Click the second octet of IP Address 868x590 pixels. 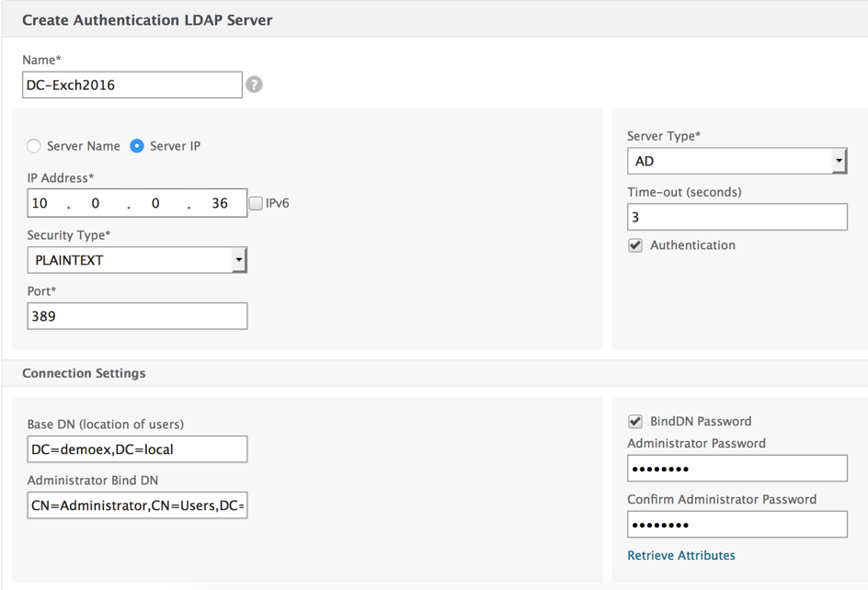(x=96, y=203)
